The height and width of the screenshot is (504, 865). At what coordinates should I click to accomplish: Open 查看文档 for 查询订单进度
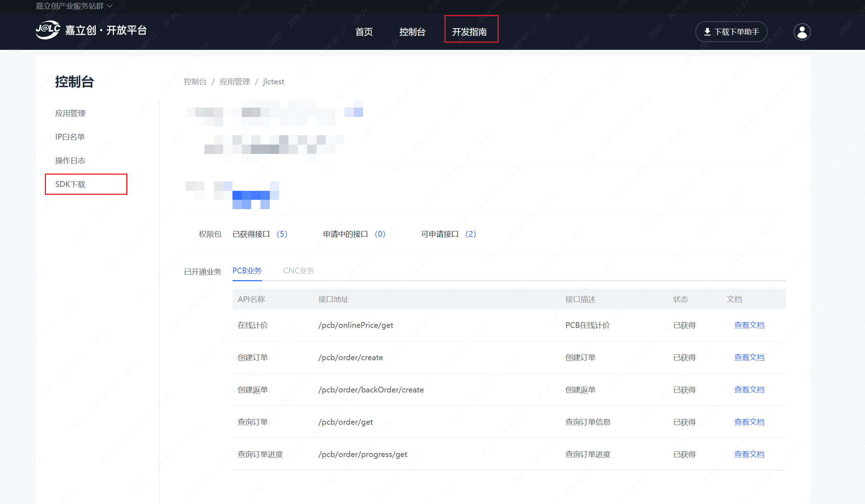(749, 454)
